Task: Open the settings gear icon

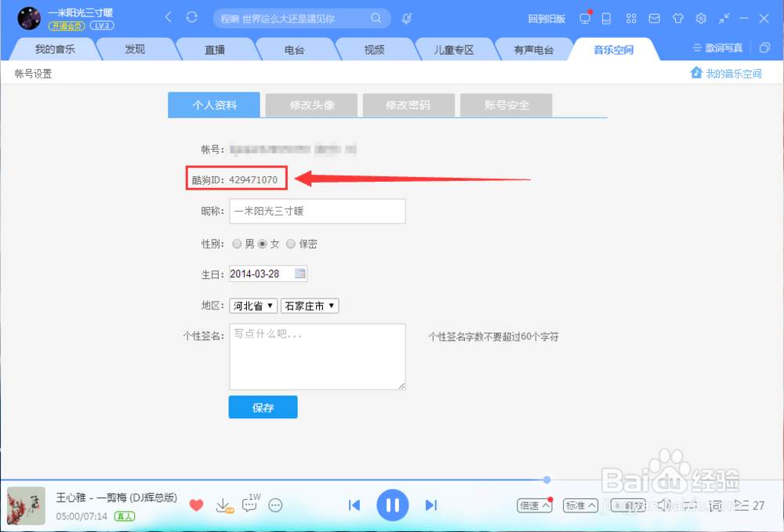Action: pos(701,19)
